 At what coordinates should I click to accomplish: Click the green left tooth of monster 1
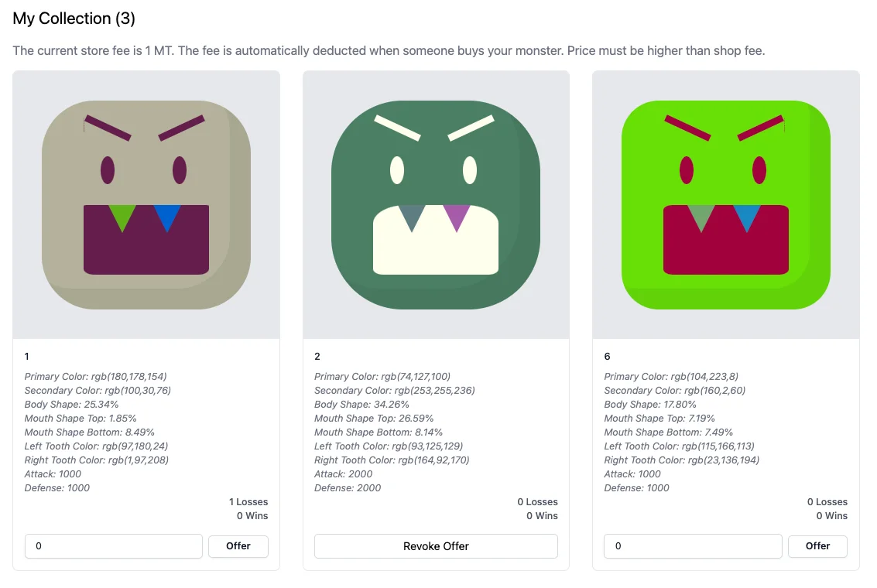[x=122, y=216]
